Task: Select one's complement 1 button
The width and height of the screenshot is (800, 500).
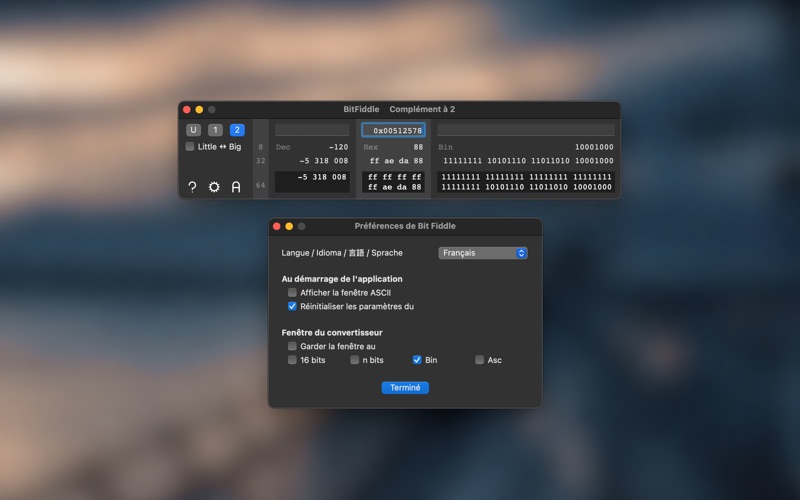Action: tap(215, 130)
